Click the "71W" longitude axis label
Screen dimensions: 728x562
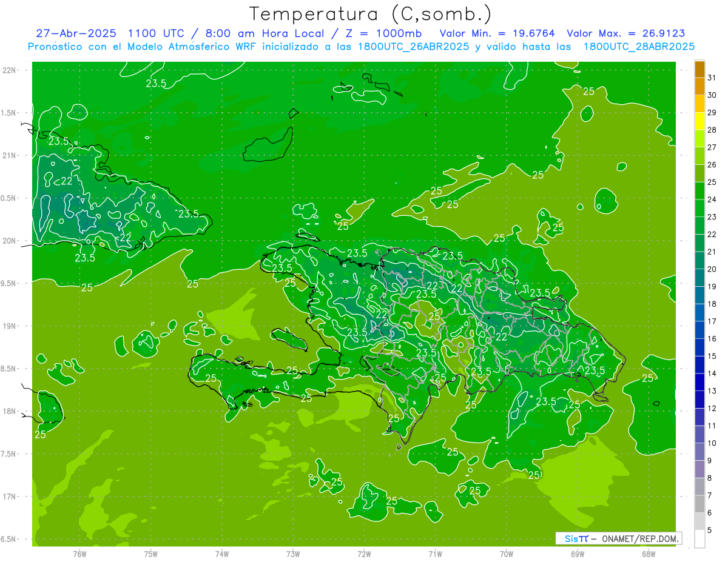(x=435, y=554)
